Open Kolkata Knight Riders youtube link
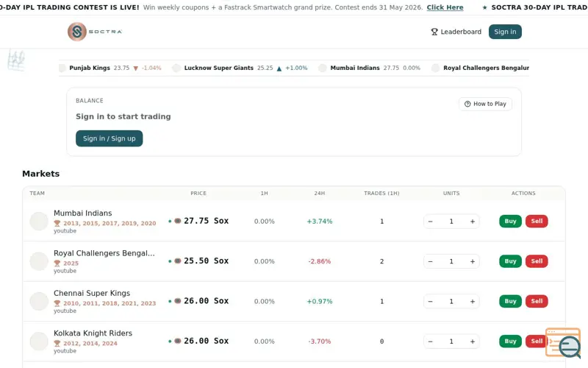 point(65,351)
